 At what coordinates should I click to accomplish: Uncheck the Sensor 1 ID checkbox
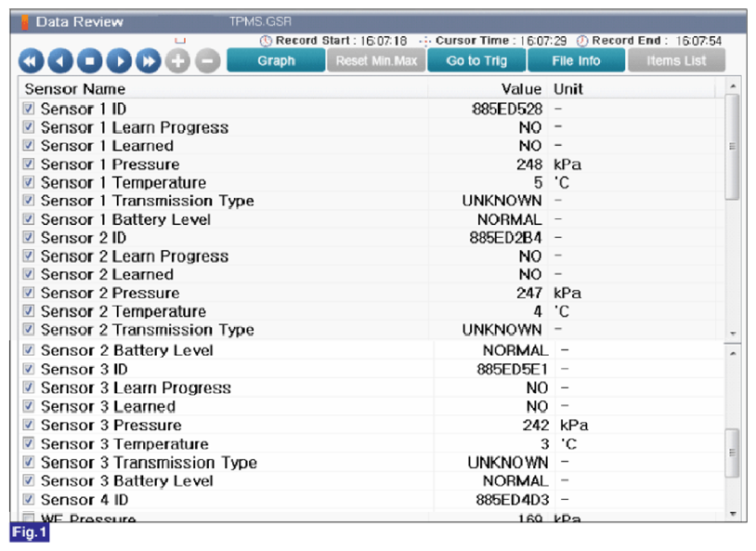click(x=29, y=108)
